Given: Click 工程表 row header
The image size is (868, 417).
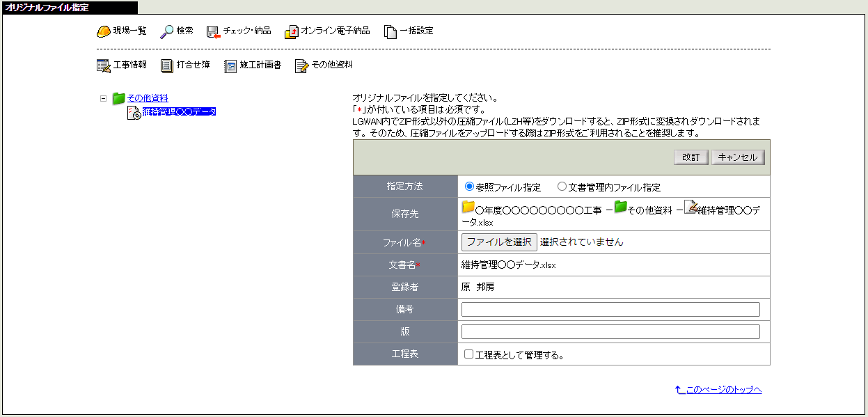Looking at the screenshot, I should click(x=405, y=354).
